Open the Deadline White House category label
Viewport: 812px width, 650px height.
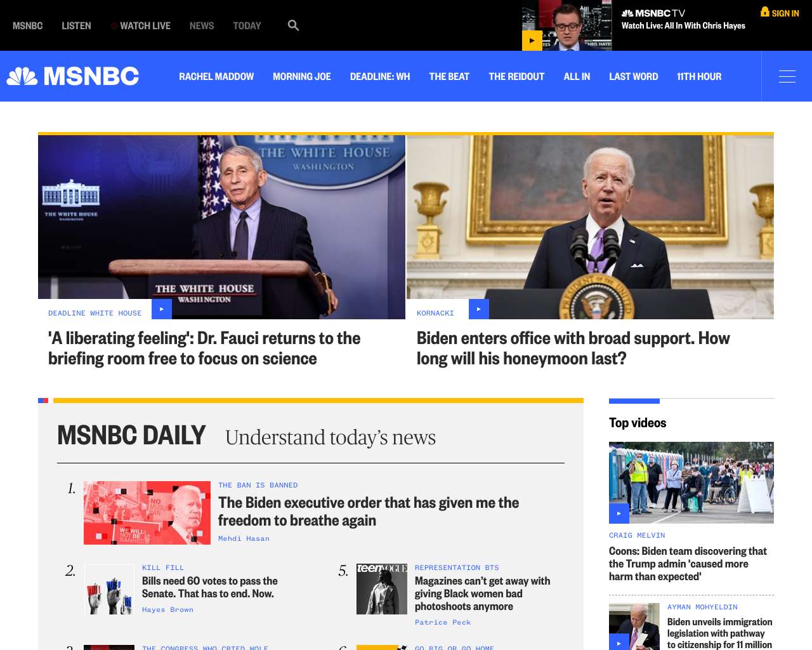click(x=95, y=313)
